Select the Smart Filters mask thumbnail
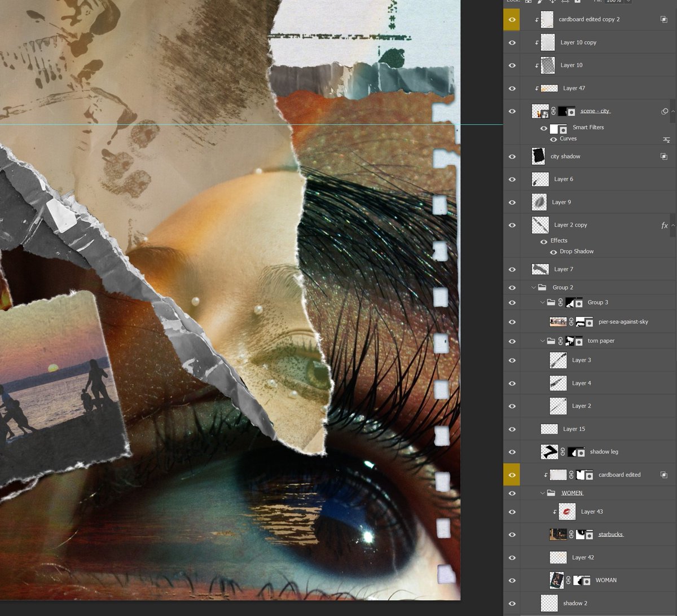This screenshot has height=616, width=677. click(559, 128)
